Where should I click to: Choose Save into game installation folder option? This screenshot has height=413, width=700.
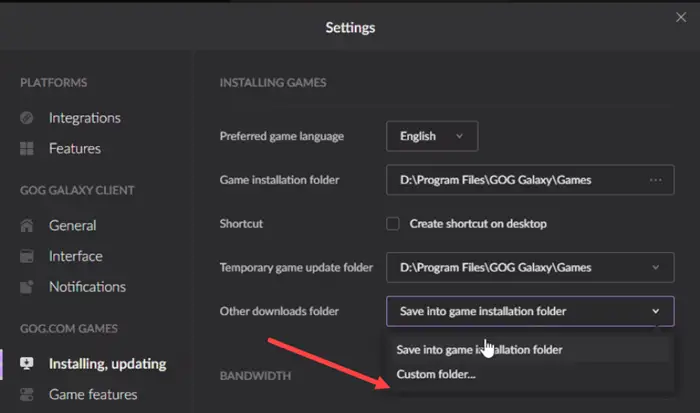(479, 350)
